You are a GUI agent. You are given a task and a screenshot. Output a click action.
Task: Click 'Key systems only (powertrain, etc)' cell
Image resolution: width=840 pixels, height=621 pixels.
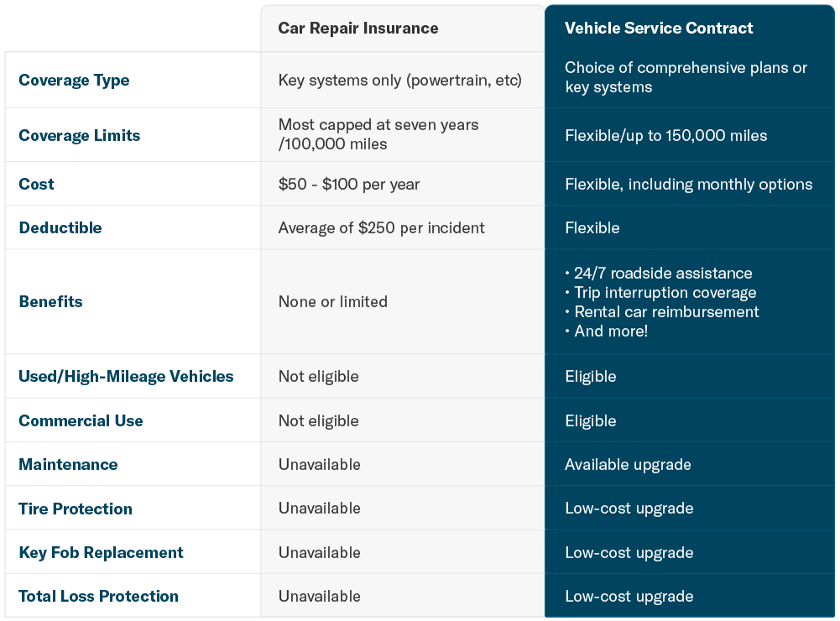[400, 81]
